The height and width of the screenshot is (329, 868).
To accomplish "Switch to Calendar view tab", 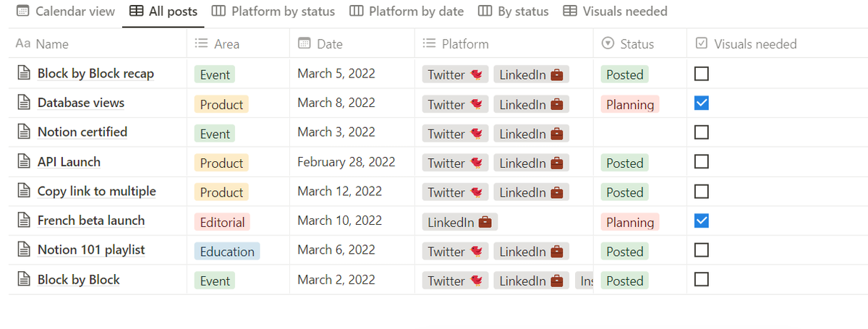I will [66, 12].
